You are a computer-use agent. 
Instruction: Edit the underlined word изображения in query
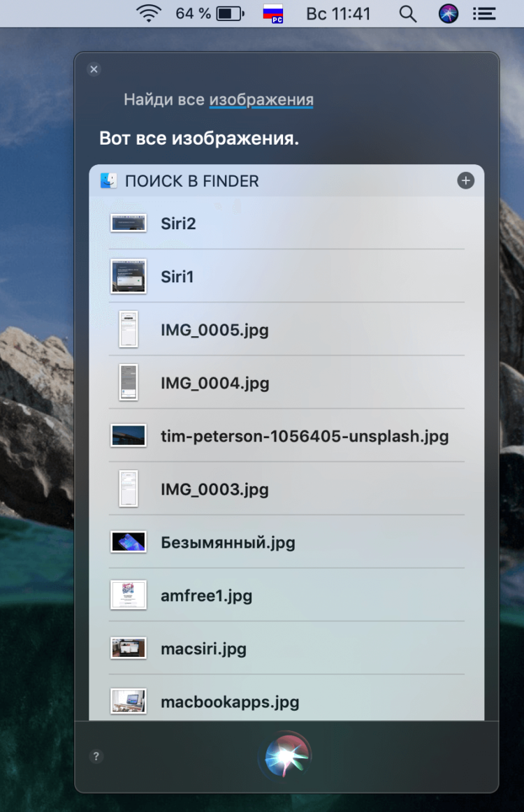(261, 99)
